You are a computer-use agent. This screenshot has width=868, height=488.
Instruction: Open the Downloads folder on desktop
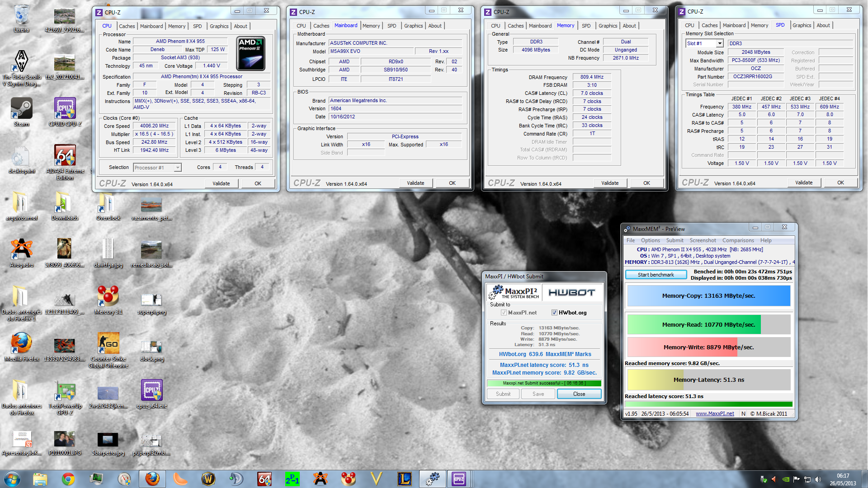[x=65, y=206]
